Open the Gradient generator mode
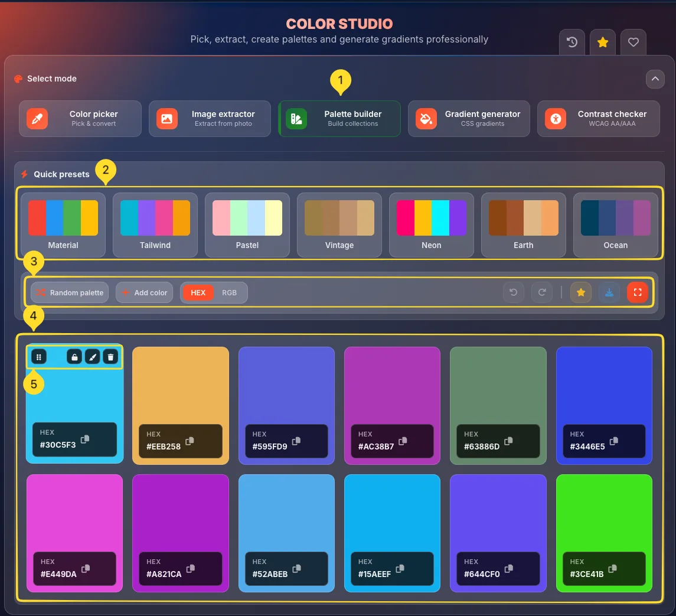Viewport: 676px width, 616px height. (x=469, y=118)
